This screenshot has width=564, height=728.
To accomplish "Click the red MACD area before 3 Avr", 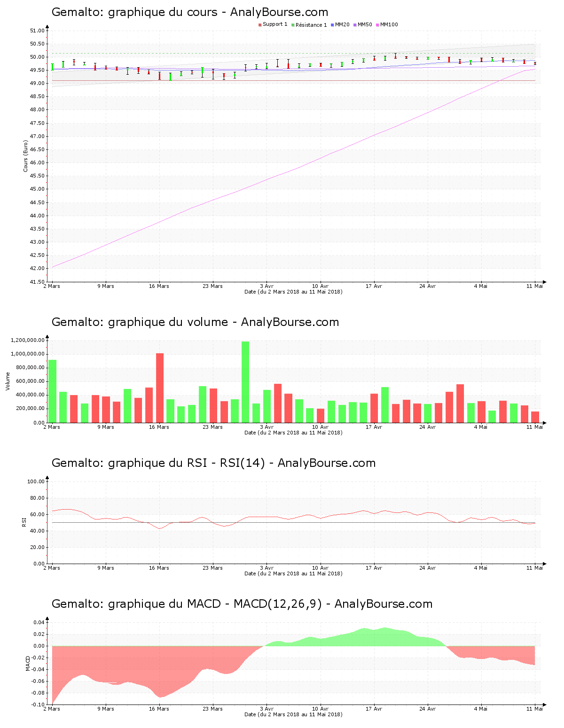I will (141, 665).
